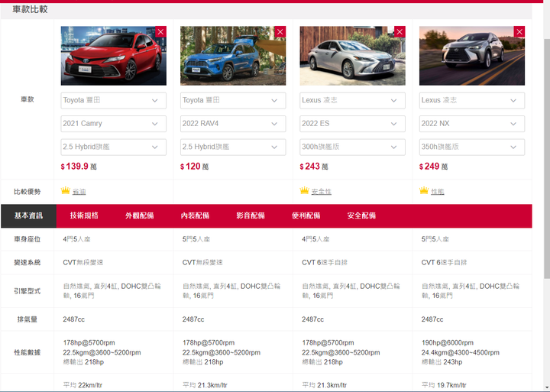550x392 pixels.
Task: Click the 排氣量 row label
Action: click(x=27, y=319)
